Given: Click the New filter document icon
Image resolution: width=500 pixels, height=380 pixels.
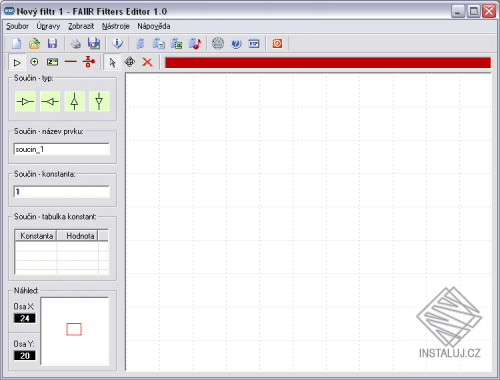Looking at the screenshot, I should tap(16, 43).
